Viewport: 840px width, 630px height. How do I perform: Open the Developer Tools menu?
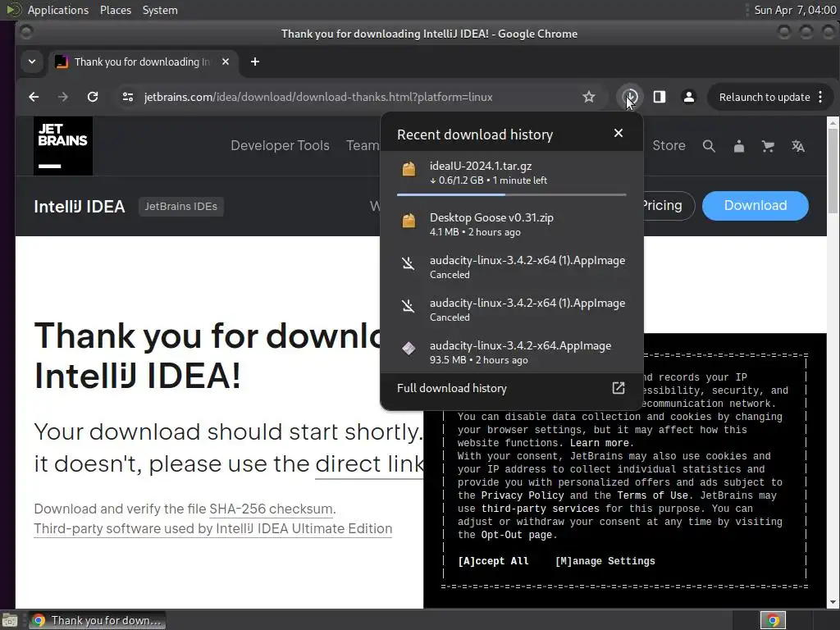coord(280,145)
